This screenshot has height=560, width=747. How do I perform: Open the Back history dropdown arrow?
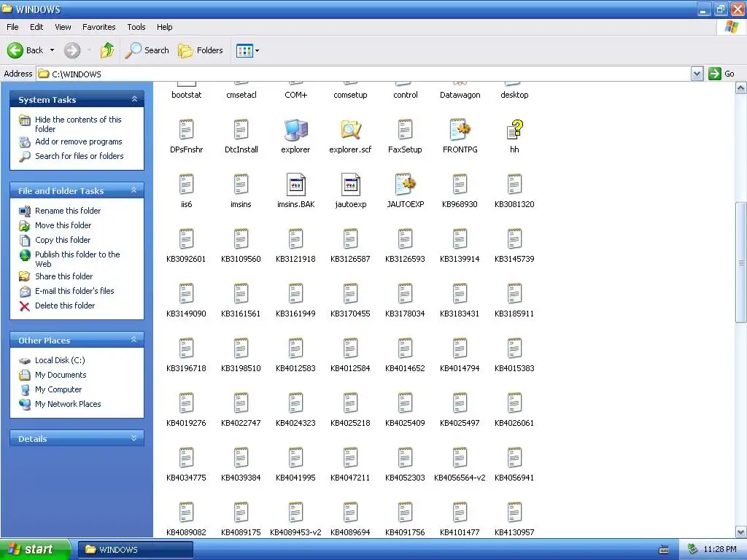[52, 50]
